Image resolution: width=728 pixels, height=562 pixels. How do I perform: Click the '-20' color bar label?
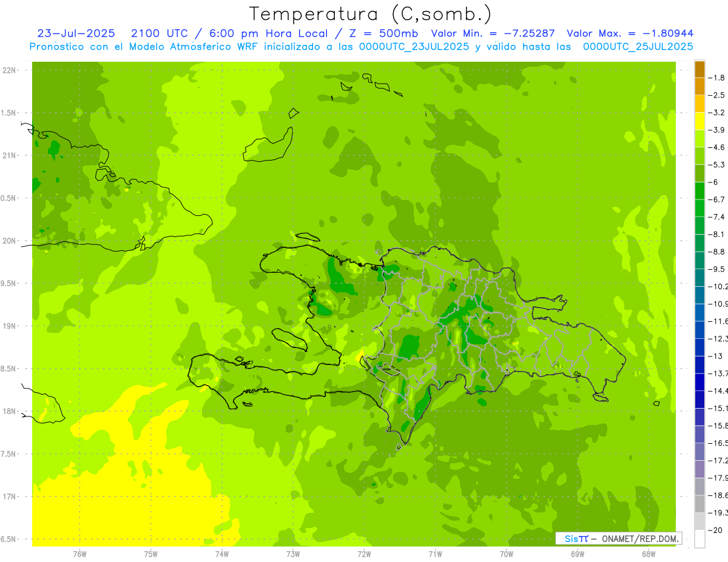point(715,530)
